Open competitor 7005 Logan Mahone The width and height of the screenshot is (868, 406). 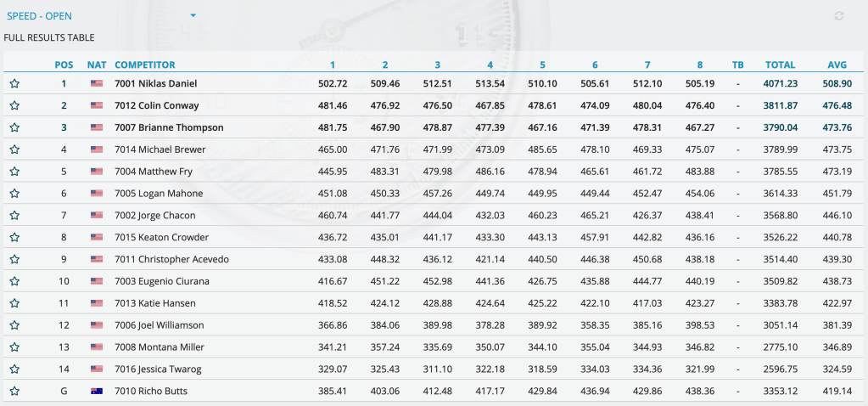click(159, 194)
